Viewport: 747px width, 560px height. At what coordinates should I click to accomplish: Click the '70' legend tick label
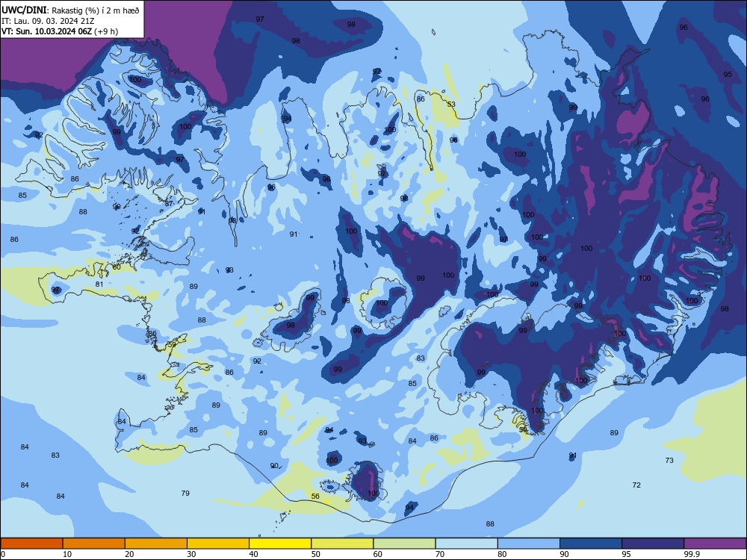(440, 554)
